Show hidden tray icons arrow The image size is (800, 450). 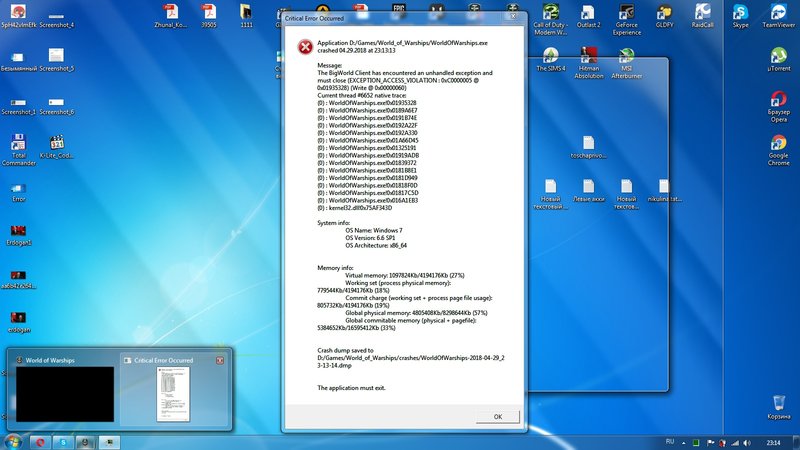684,443
